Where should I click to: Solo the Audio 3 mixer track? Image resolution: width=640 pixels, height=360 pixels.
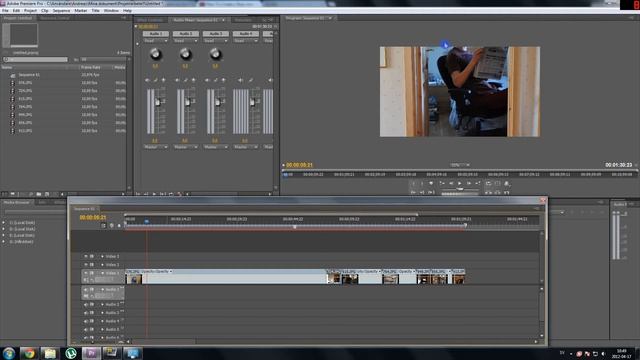coord(216,80)
